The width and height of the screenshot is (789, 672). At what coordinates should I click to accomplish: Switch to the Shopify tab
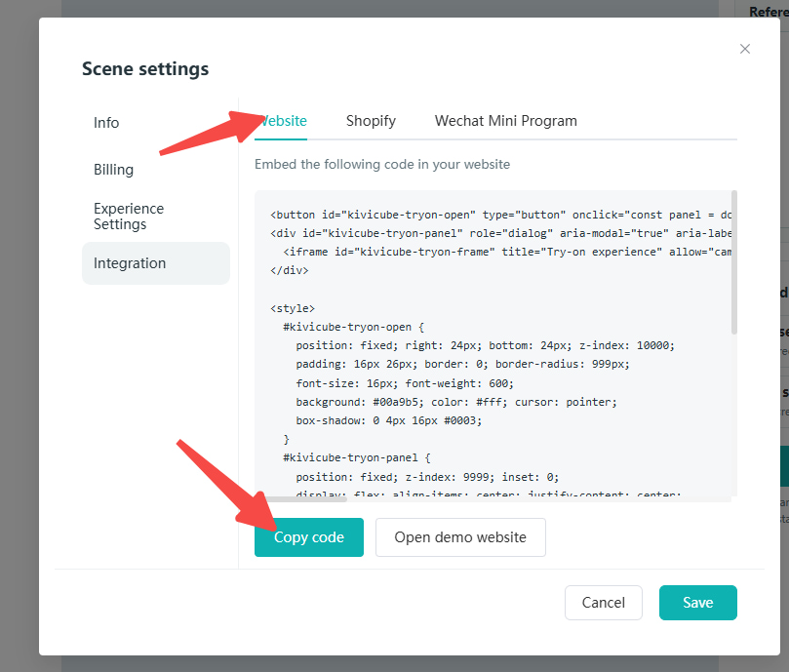pyautogui.click(x=371, y=121)
